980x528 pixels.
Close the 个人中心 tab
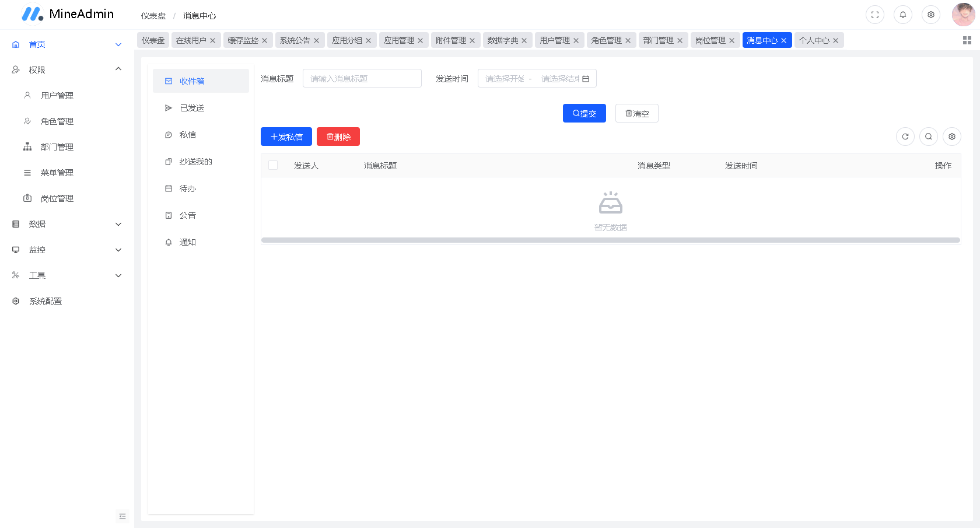point(836,40)
